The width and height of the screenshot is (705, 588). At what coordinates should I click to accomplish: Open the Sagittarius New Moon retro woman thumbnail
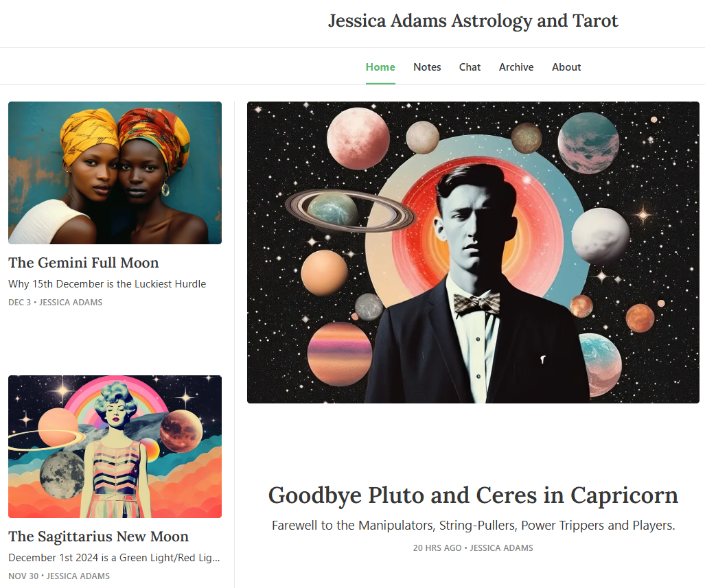[x=115, y=447]
